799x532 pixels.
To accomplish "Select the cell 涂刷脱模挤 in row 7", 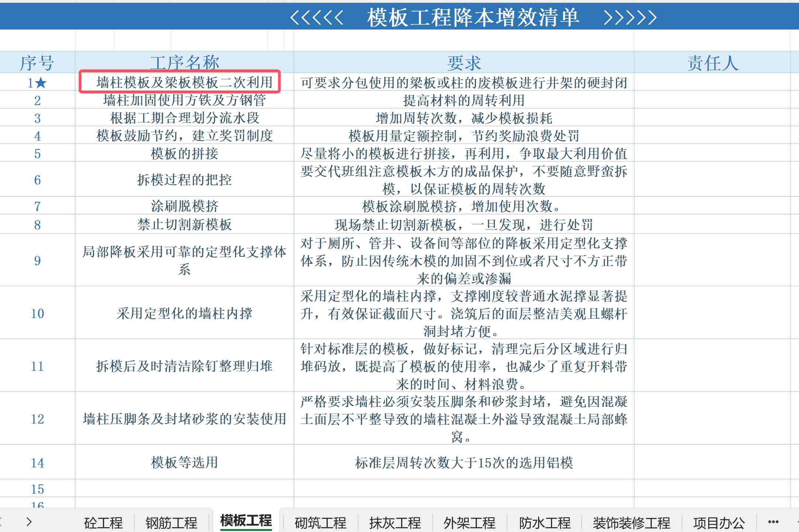I will [184, 206].
